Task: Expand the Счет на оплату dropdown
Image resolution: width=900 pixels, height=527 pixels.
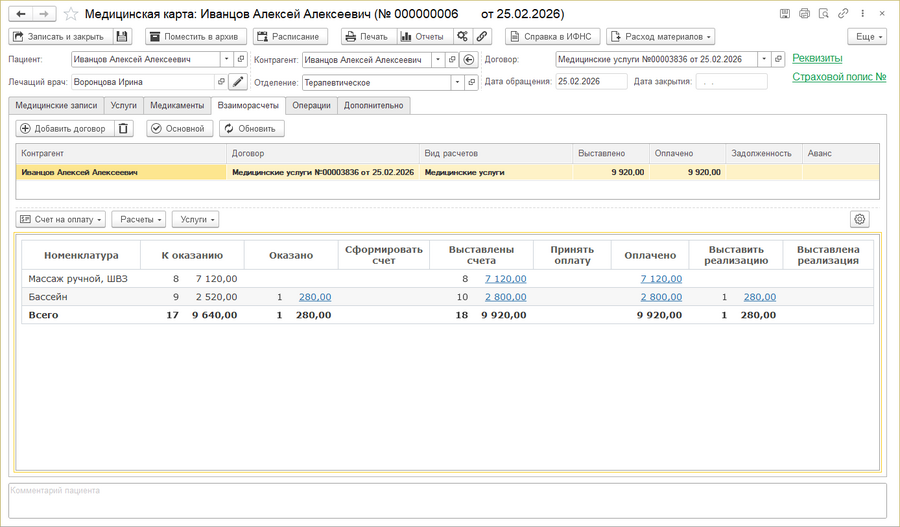Action: click(61, 219)
